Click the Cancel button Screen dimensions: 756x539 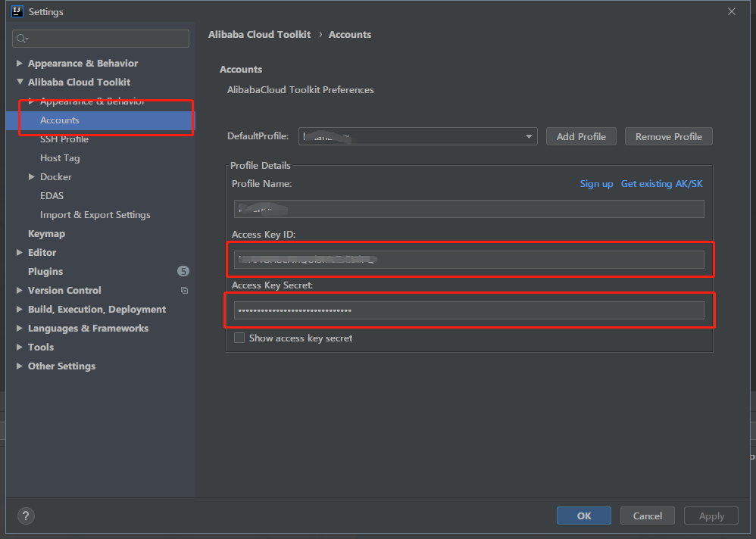coord(648,516)
